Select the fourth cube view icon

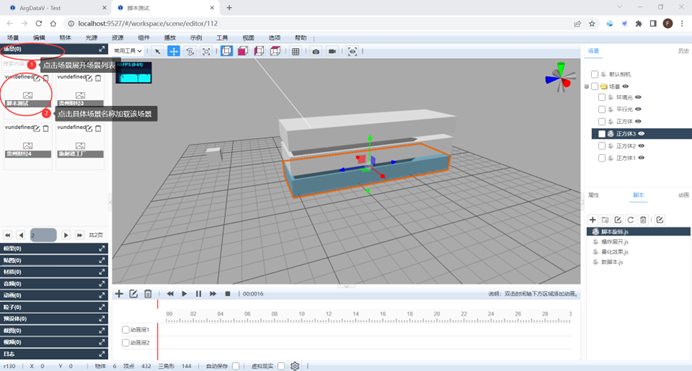coord(275,51)
